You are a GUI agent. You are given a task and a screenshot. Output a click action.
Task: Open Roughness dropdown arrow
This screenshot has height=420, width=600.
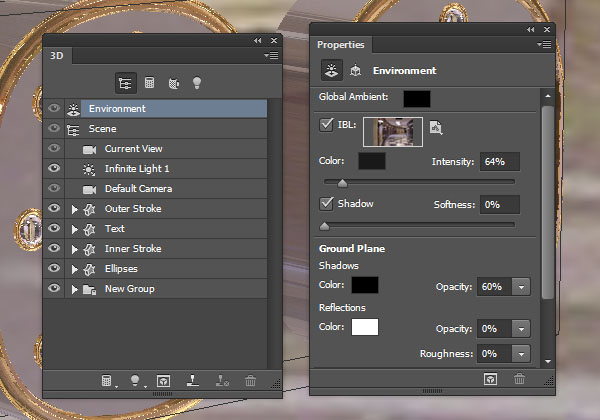[521, 354]
